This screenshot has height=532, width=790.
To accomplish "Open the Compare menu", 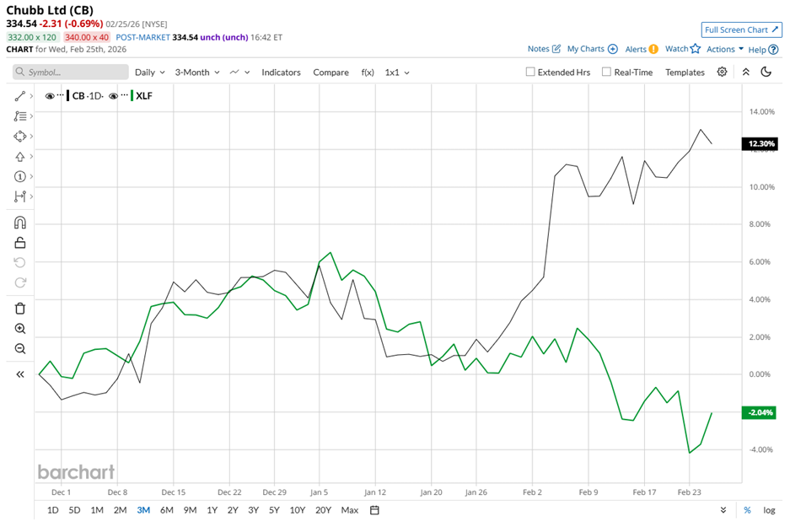I will pyautogui.click(x=331, y=73).
